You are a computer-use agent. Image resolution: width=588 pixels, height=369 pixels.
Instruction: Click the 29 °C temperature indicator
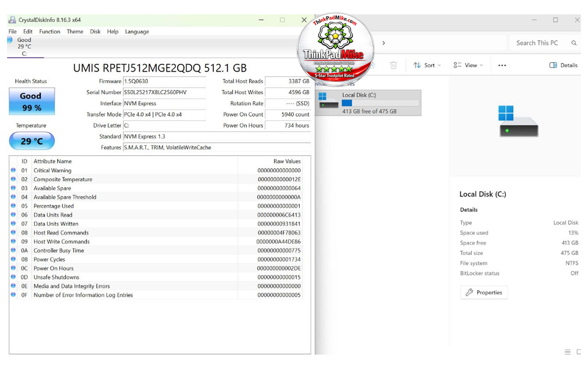click(32, 141)
